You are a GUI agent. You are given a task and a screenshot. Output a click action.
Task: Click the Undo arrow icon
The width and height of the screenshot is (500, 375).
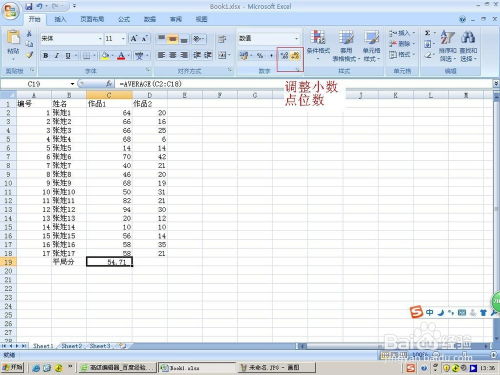pyautogui.click(x=40, y=6)
